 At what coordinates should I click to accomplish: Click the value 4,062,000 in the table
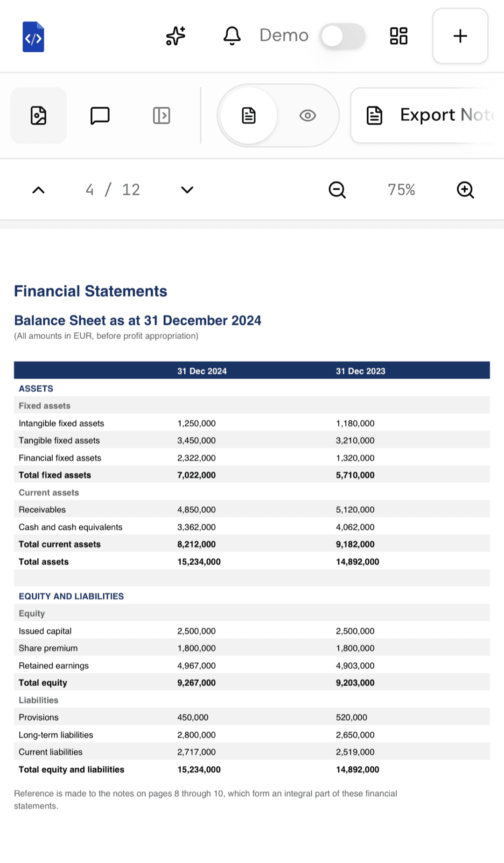(355, 527)
